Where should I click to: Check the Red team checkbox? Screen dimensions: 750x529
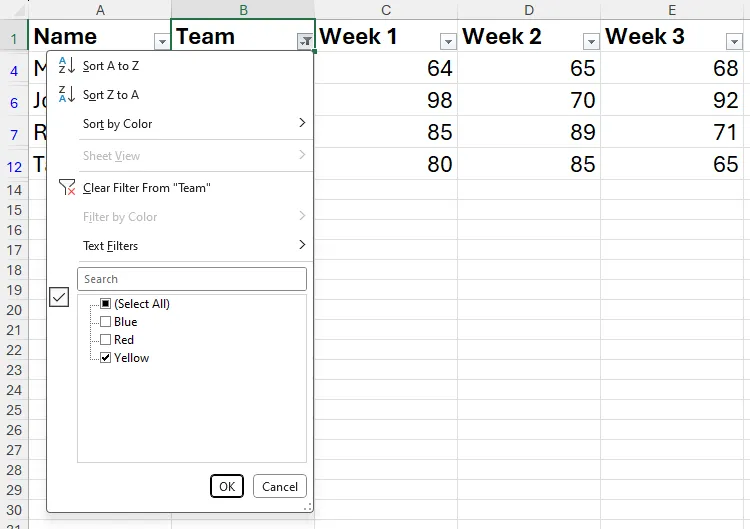pos(106,340)
